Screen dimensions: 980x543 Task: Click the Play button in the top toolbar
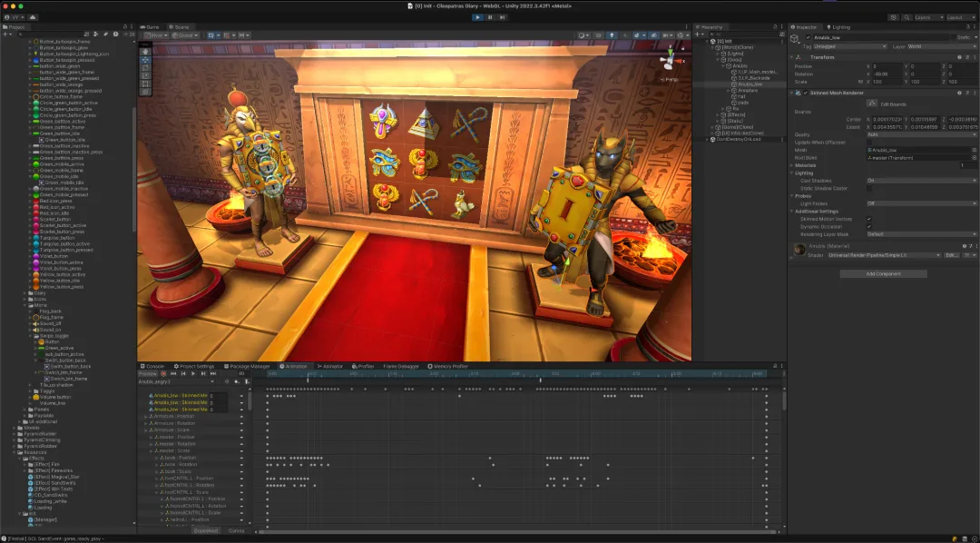[x=478, y=17]
